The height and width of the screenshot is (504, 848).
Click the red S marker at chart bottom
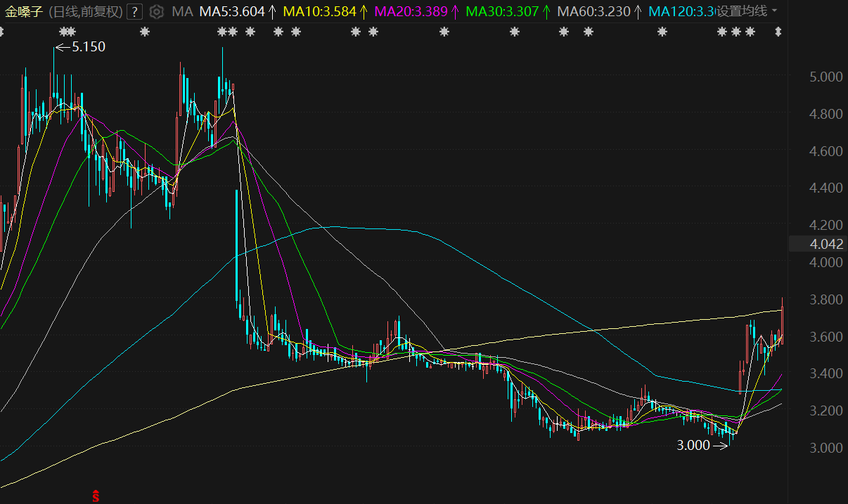[x=96, y=496]
